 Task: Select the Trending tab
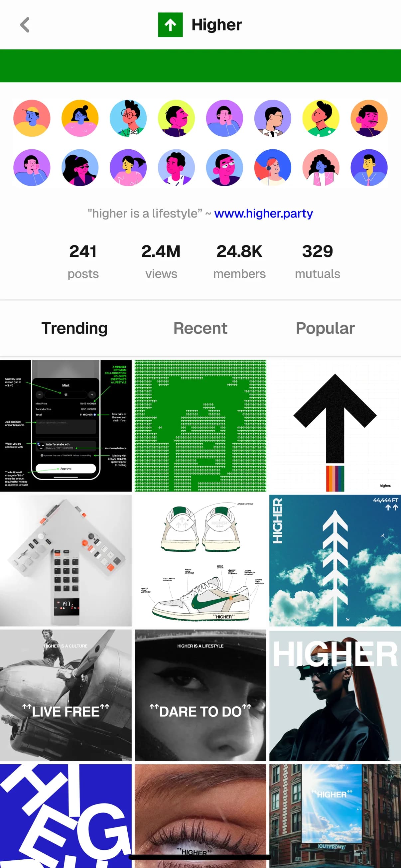[74, 328]
